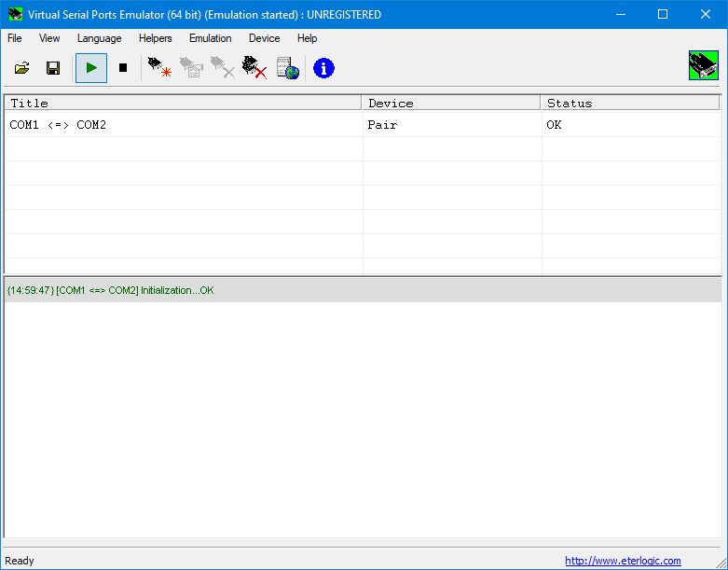
Task: Click the Delete all devices icon
Action: tap(254, 68)
